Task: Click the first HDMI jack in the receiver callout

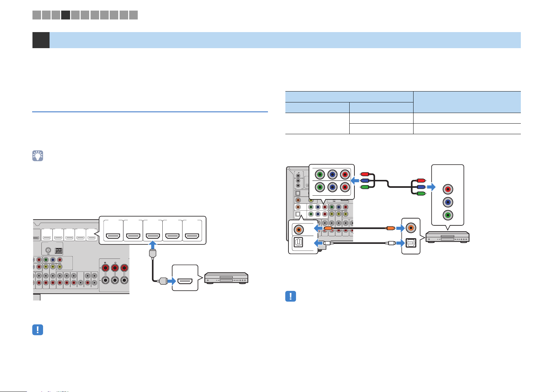Action: (x=113, y=236)
